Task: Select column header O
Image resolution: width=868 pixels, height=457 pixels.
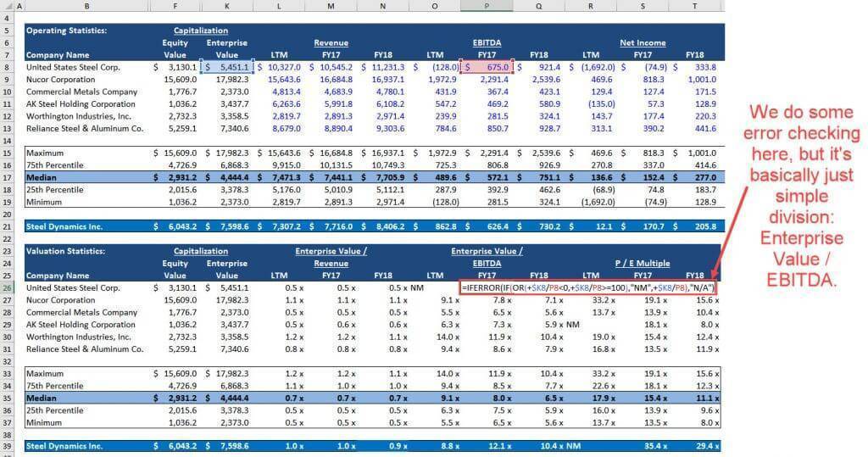Action: pos(435,6)
